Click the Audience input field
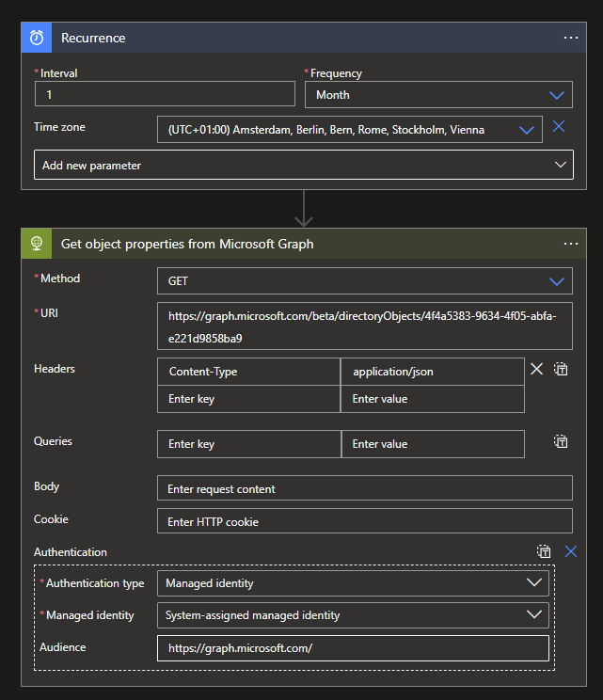 353,648
